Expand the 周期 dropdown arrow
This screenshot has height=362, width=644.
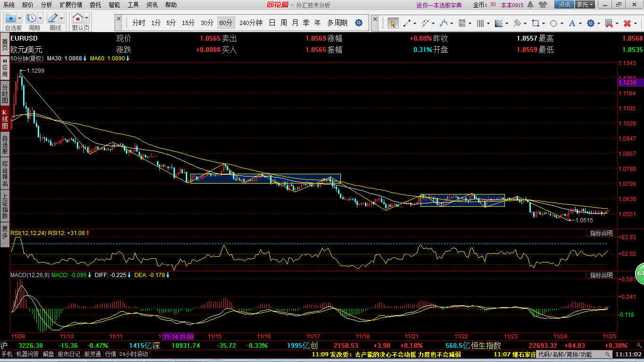click(x=40, y=18)
